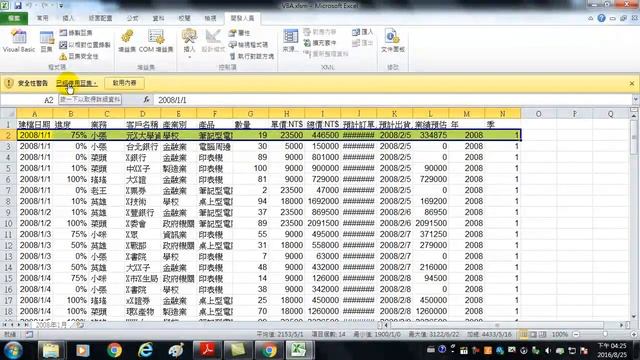Open 文件面板 (Document Panel)

pyautogui.click(x=393, y=41)
